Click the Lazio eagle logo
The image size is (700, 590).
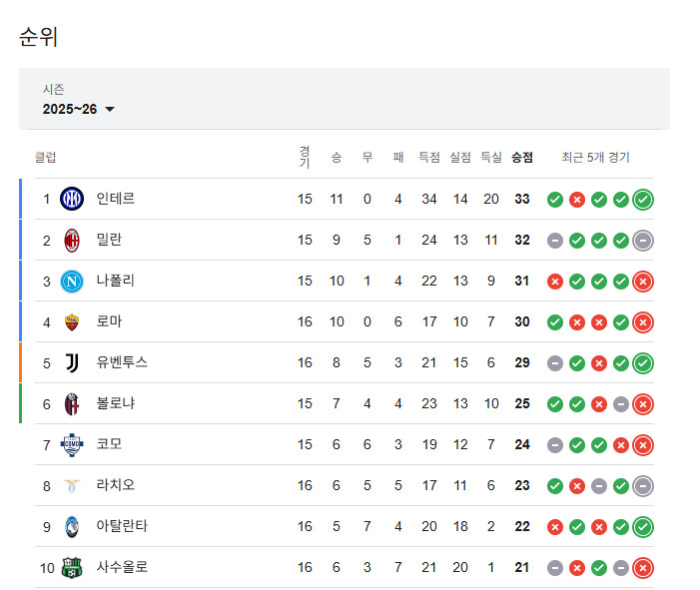72,485
